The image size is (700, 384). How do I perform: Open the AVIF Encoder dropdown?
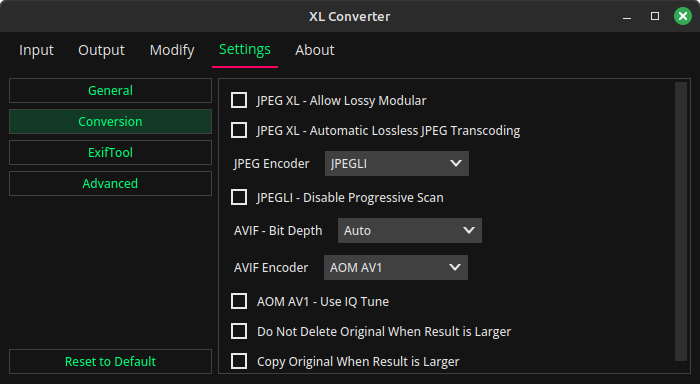click(x=396, y=267)
